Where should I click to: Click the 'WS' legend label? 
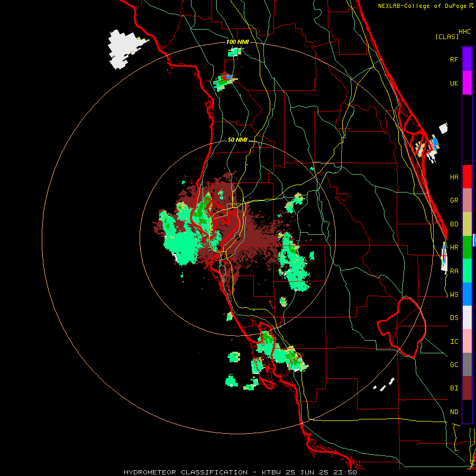pos(454,295)
